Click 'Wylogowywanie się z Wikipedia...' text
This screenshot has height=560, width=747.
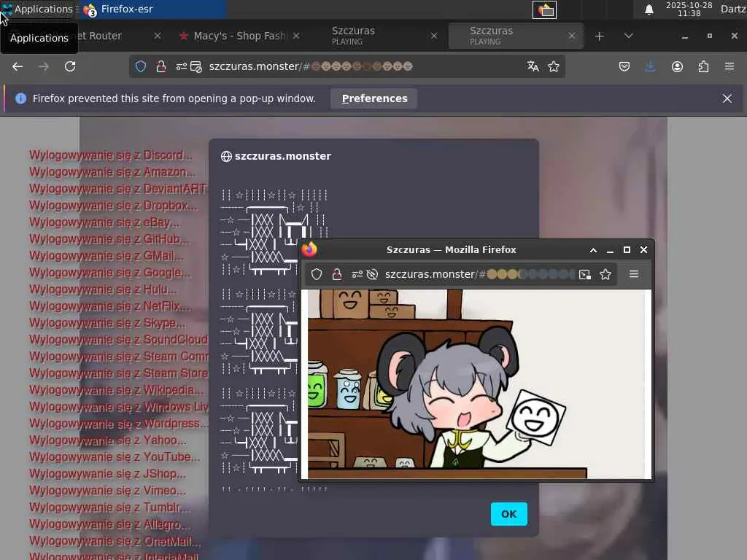click(x=117, y=390)
